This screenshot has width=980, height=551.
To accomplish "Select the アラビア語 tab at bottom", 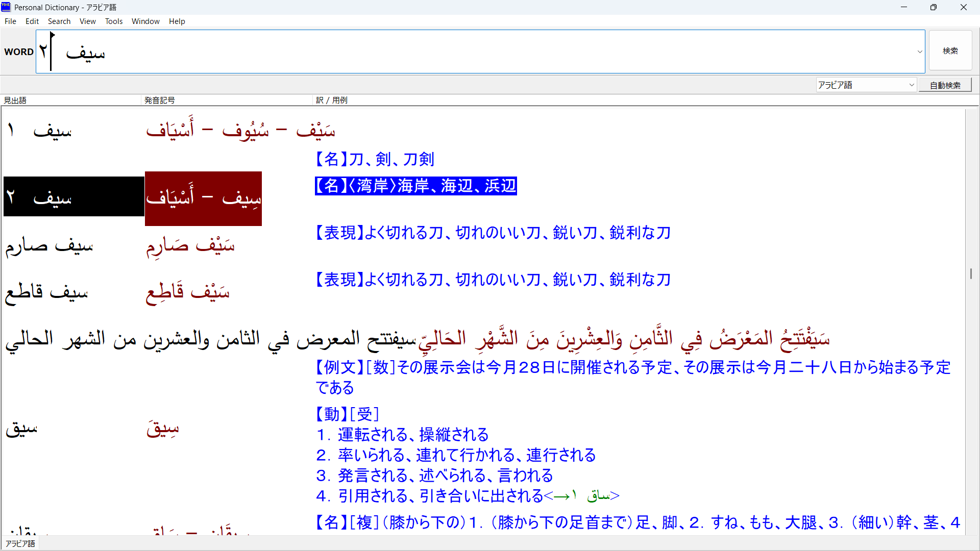I will click(x=20, y=543).
